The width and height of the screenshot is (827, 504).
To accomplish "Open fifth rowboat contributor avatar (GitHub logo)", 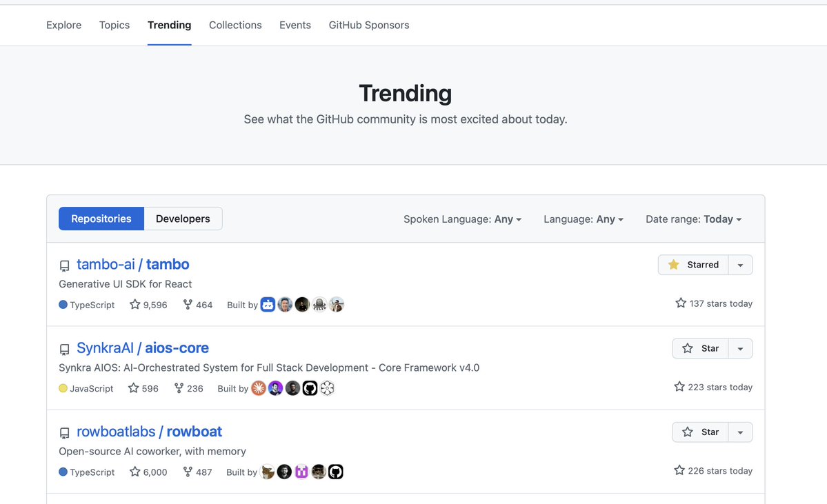I will 336,472.
